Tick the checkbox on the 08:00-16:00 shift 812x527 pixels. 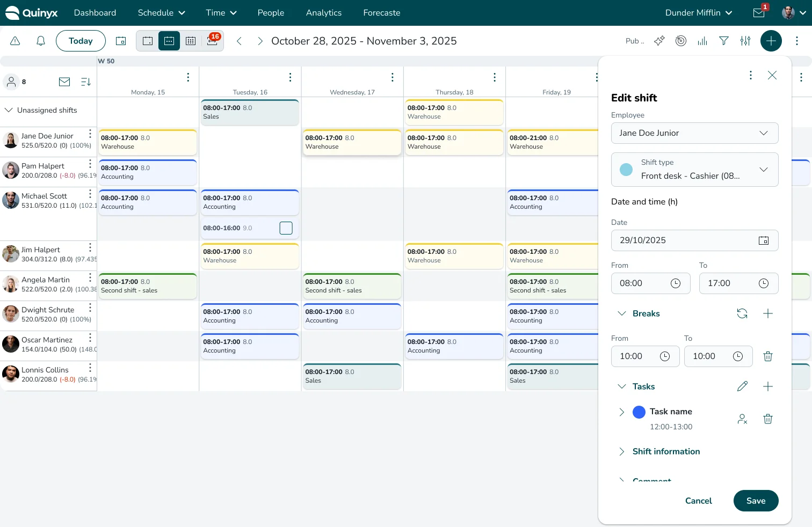286,228
